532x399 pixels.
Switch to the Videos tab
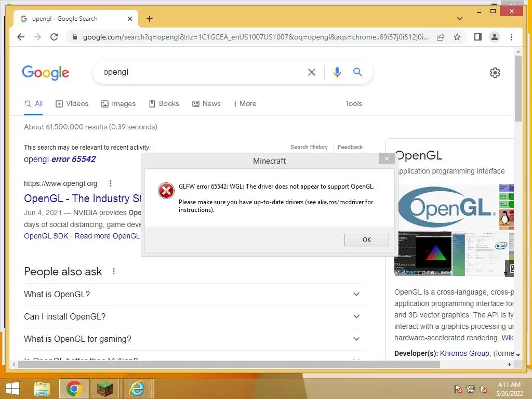(72, 104)
